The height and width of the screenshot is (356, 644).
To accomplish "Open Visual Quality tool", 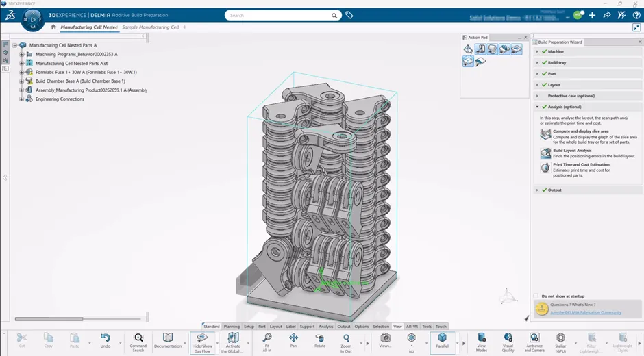I will point(508,342).
